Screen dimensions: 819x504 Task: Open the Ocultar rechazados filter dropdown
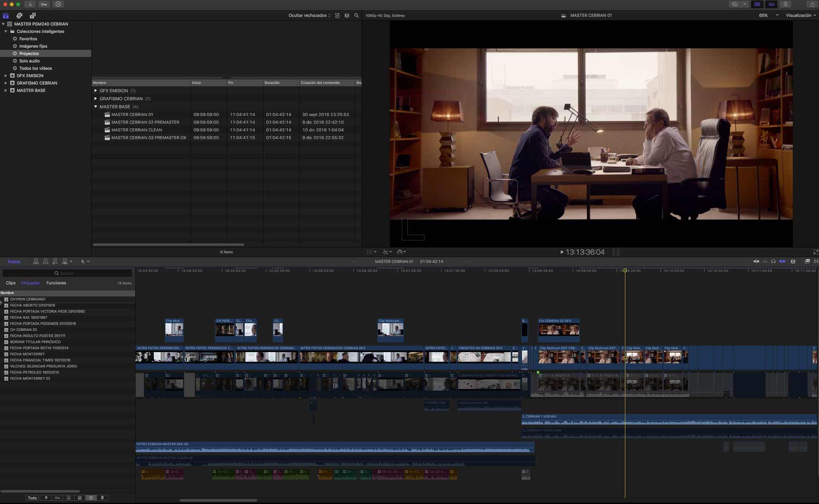click(309, 15)
